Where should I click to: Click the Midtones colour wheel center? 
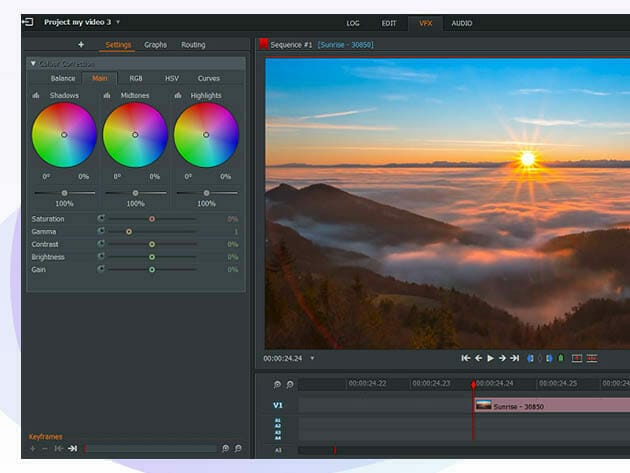[x=135, y=135]
